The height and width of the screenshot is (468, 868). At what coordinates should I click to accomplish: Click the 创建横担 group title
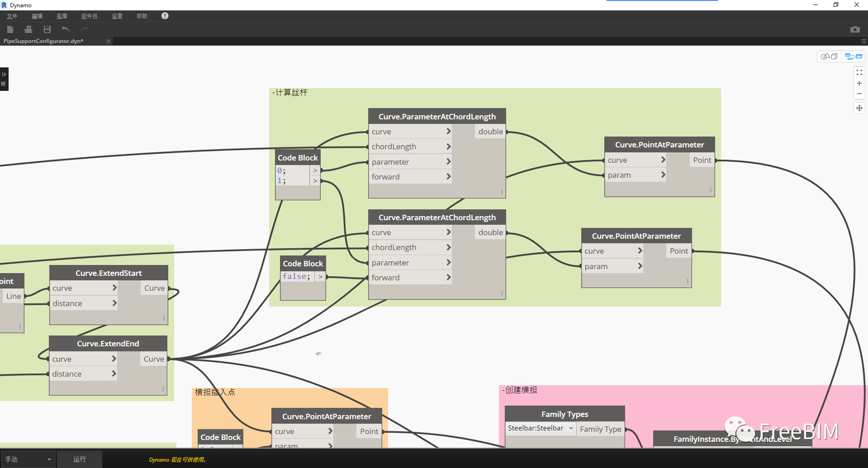520,390
